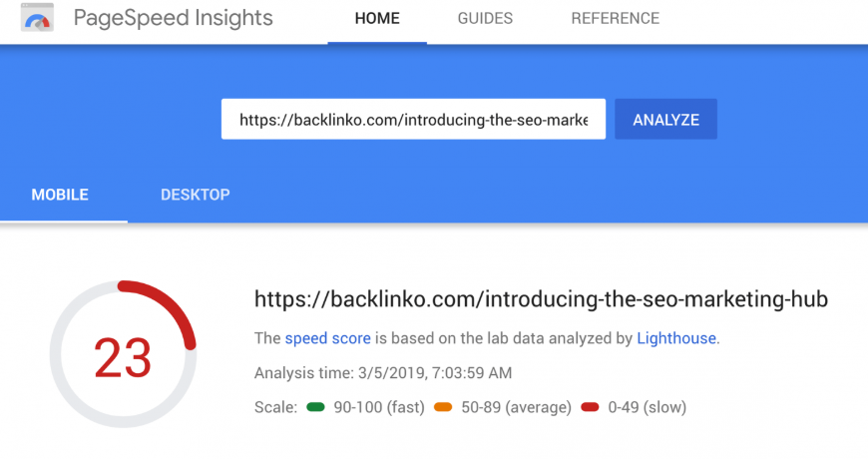The height and width of the screenshot is (459, 868).
Task: Click the analyzed backlinko URL heading
Action: click(541, 299)
